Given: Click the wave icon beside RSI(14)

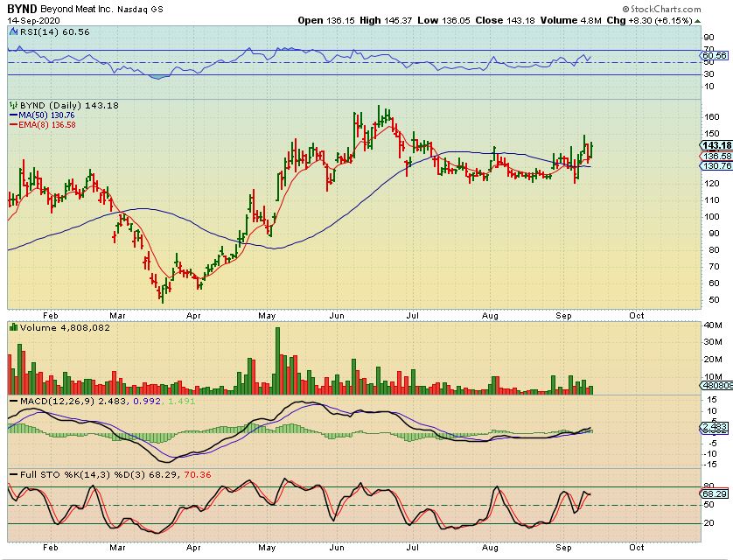Looking at the screenshot, I should click(x=12, y=31).
